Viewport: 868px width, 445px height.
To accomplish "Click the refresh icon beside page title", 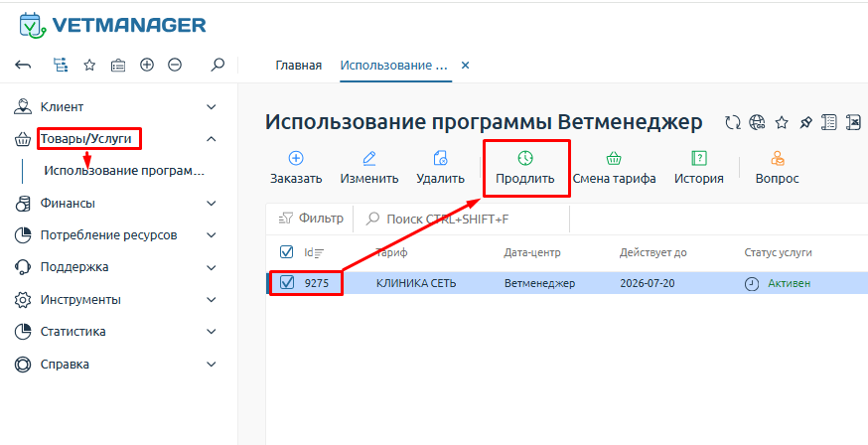I will point(733,123).
